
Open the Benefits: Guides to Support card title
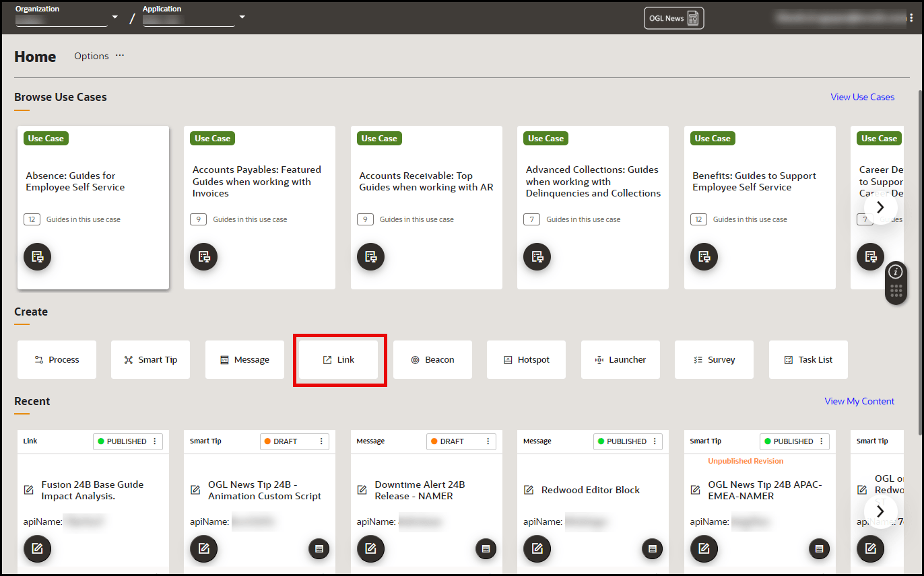point(754,182)
